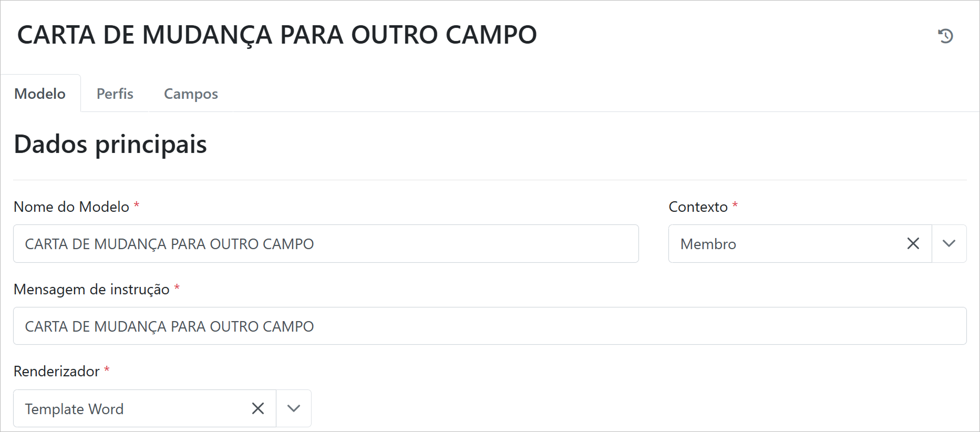Expand the Contexto dropdown arrow
980x432 pixels.
(948, 243)
